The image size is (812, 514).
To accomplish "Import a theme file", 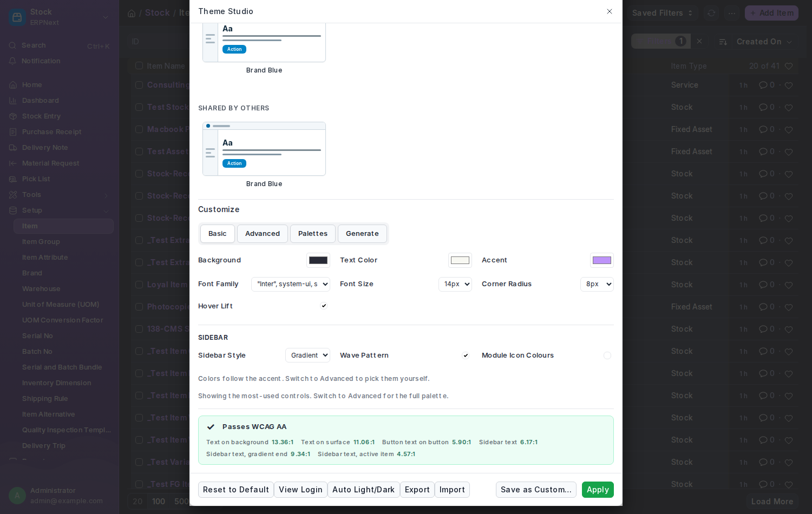I will (452, 490).
